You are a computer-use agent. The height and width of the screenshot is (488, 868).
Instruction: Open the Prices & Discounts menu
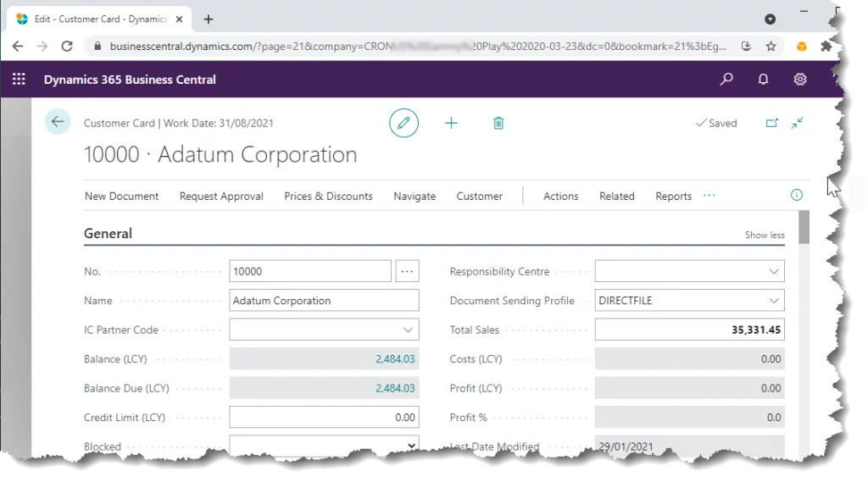point(328,196)
